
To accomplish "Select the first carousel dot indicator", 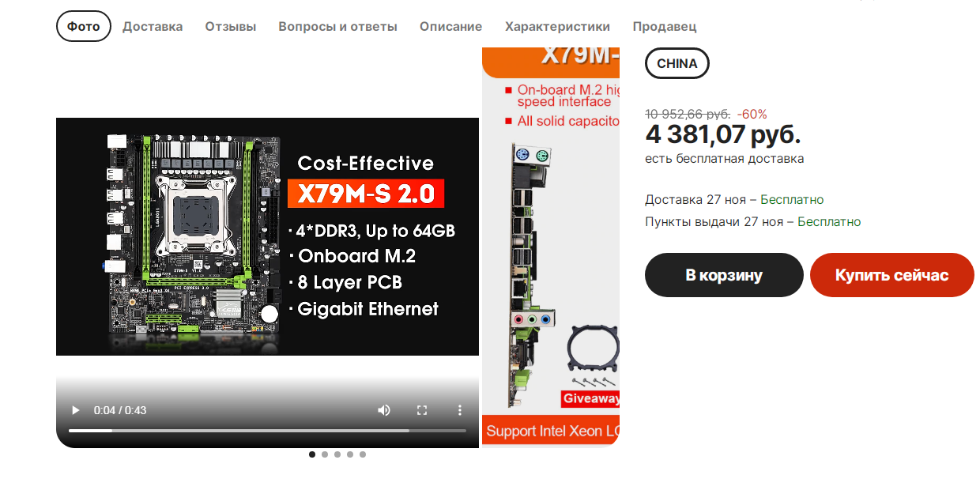I will [312, 454].
